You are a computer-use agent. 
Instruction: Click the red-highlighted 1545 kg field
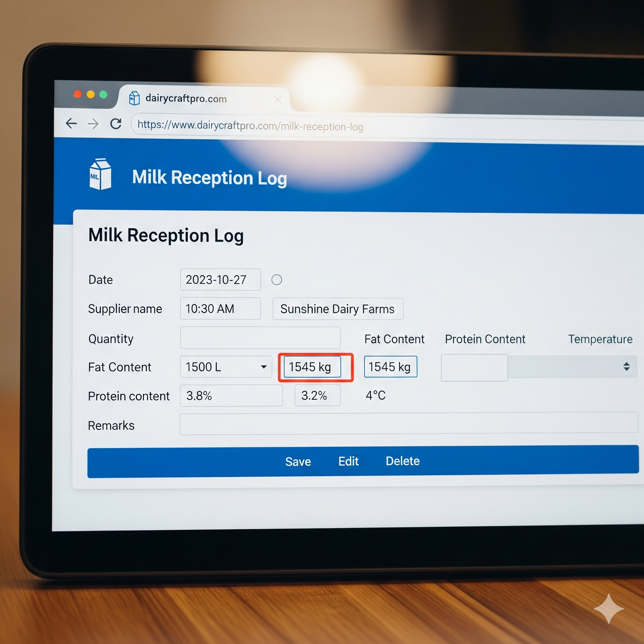312,367
